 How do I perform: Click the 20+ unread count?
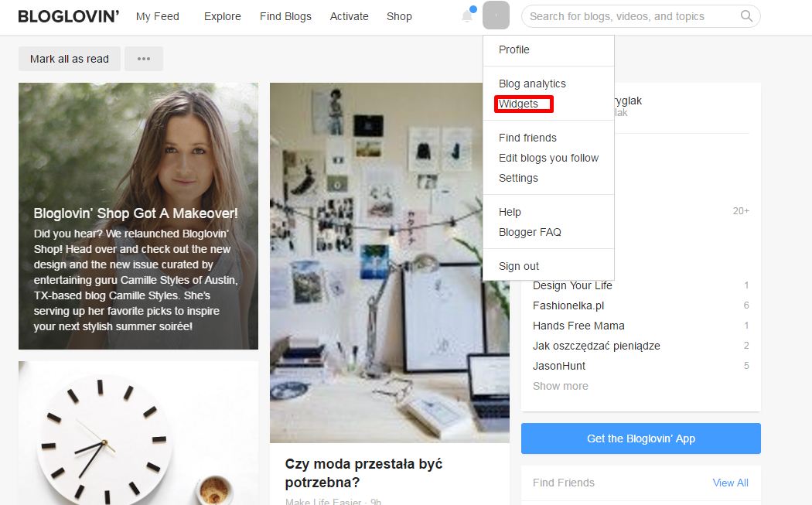pyautogui.click(x=741, y=211)
